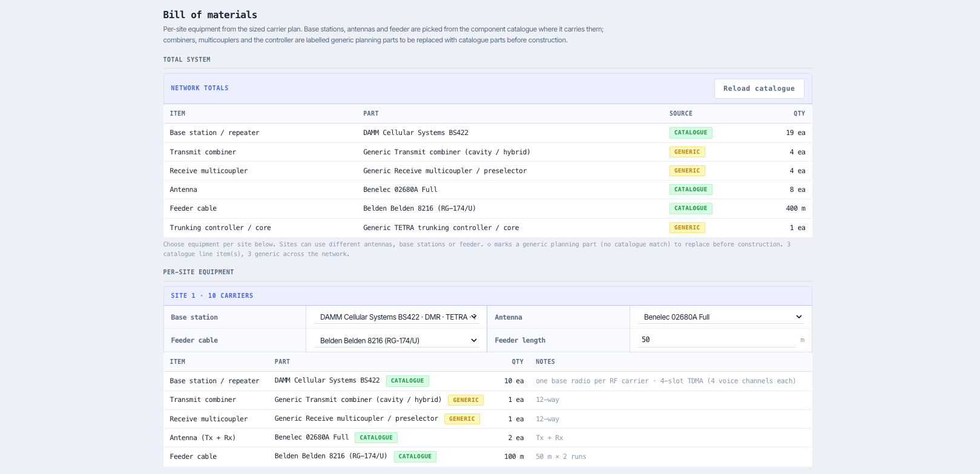The height and width of the screenshot is (474, 980).
Task: Click "Generic Receive multicoupler / preselector" in Network Totals
Action: (x=445, y=171)
